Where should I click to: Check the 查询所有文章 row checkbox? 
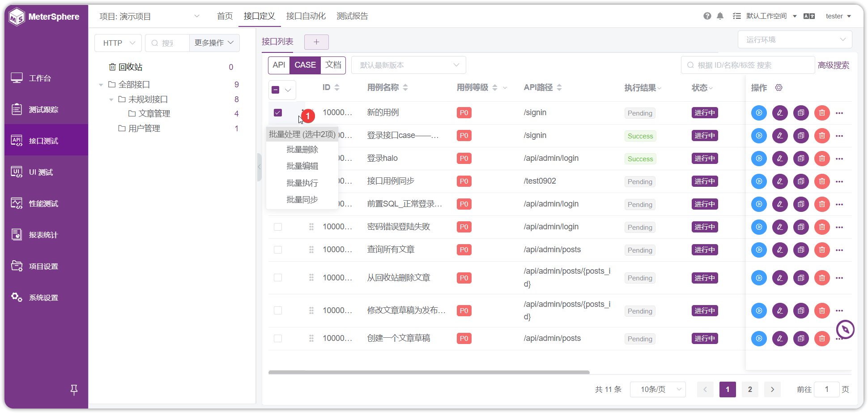[278, 250]
